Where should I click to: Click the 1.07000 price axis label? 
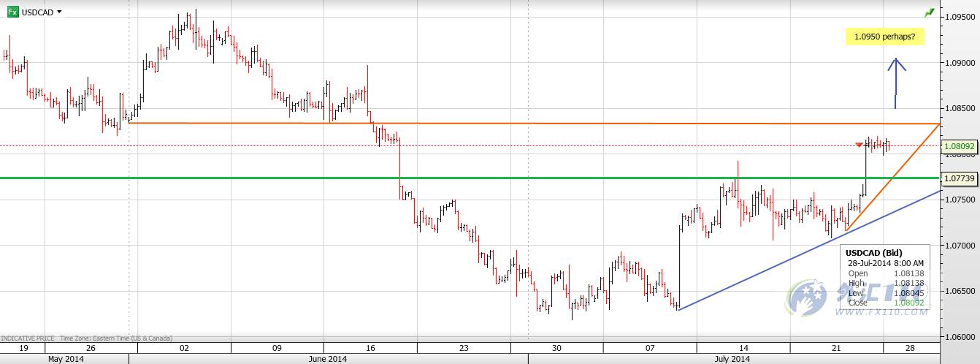960,246
